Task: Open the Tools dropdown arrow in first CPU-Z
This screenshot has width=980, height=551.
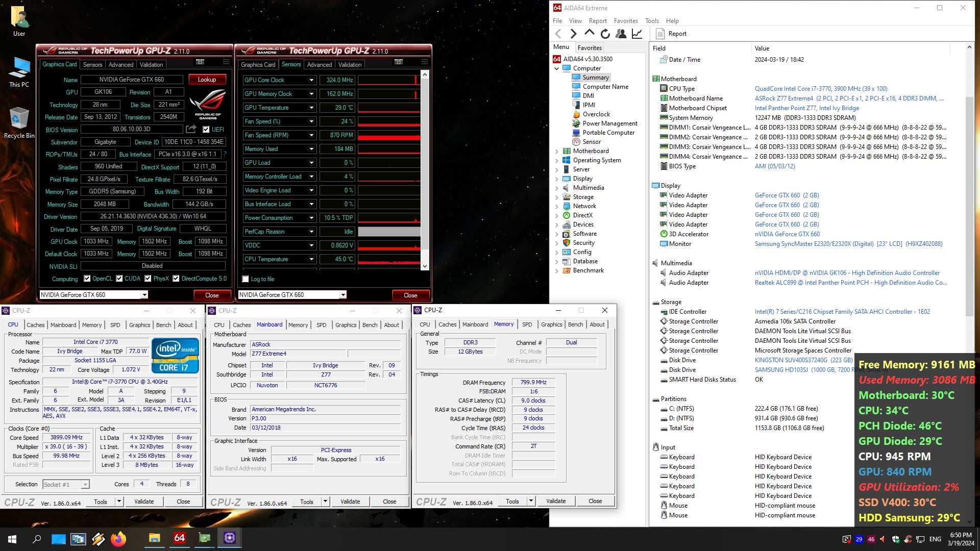Action: 119,502
